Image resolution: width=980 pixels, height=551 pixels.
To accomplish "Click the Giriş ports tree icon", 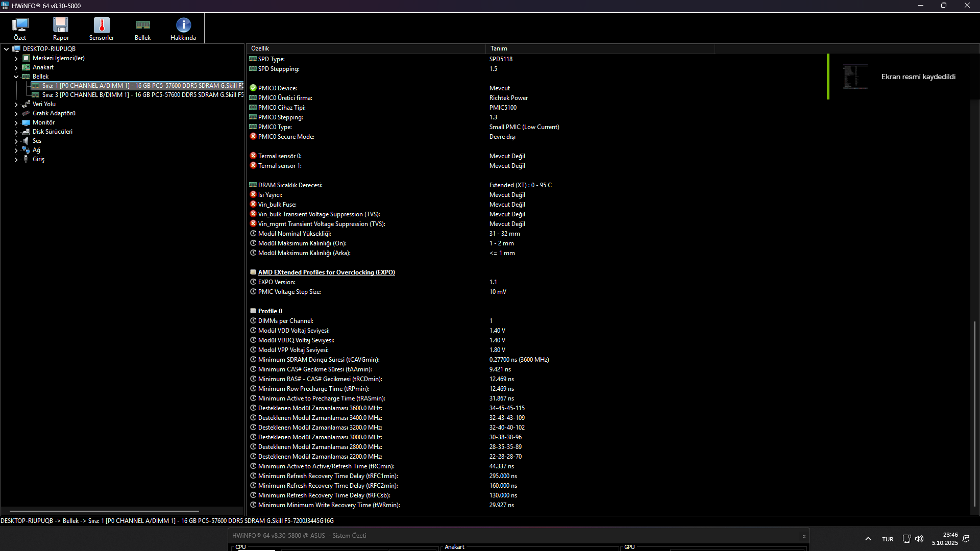I will point(26,159).
